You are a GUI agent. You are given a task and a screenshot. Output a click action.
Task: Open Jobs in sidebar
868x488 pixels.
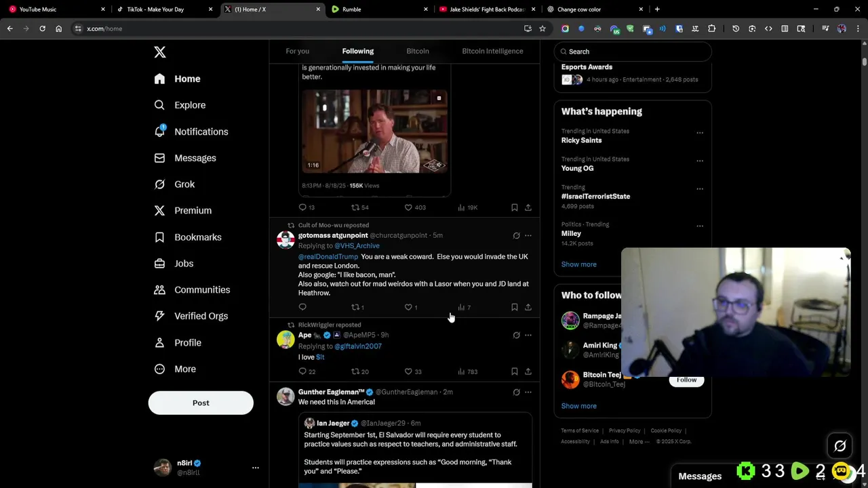click(174, 264)
